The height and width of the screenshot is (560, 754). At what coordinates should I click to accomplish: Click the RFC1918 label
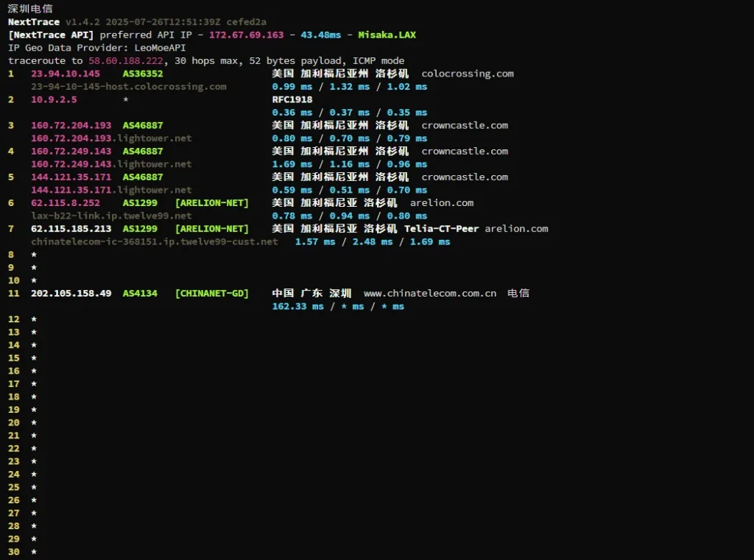[292, 99]
